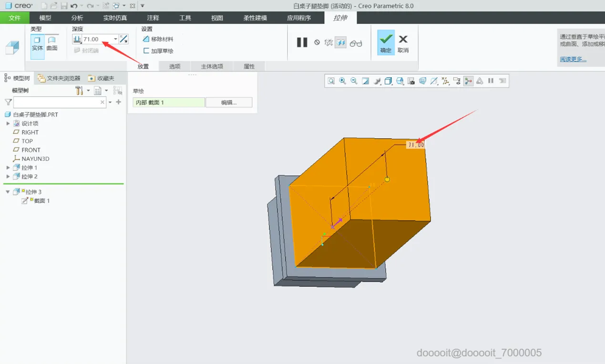
Task: Click the pause icon in graphics toolbar
Action: 491,81
